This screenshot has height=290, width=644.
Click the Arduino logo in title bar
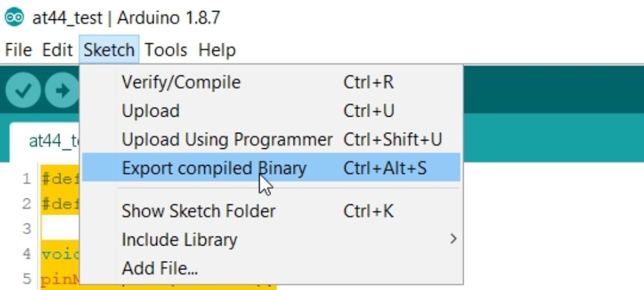(x=14, y=17)
